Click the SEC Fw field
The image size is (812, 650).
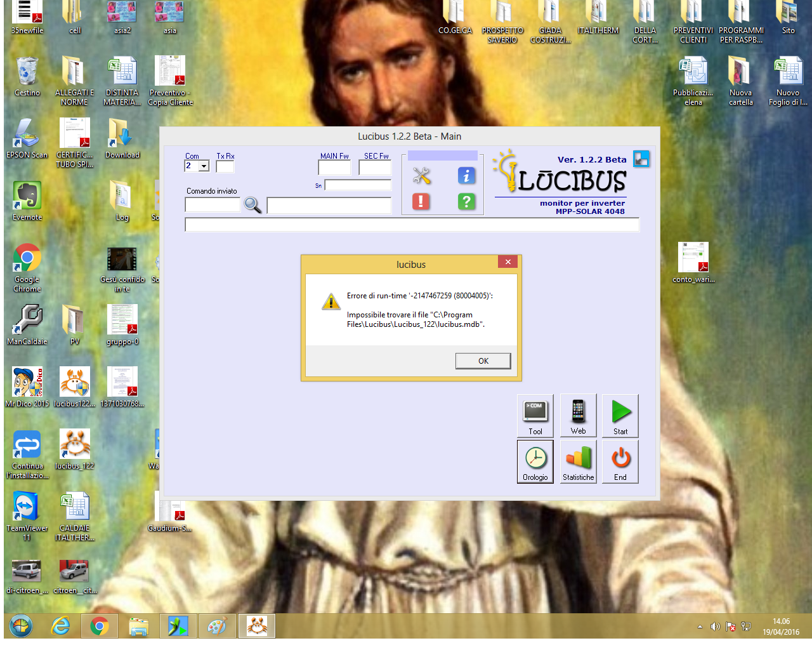pos(375,168)
